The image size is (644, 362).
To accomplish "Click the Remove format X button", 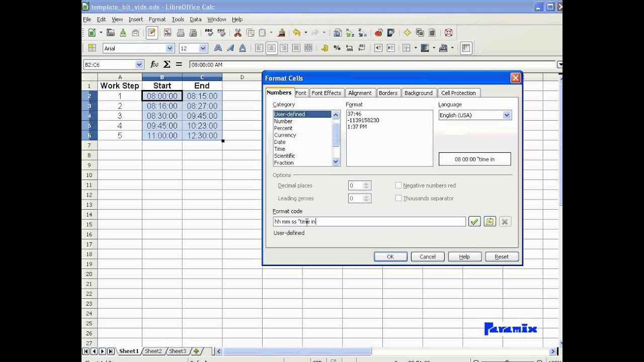I will (505, 222).
